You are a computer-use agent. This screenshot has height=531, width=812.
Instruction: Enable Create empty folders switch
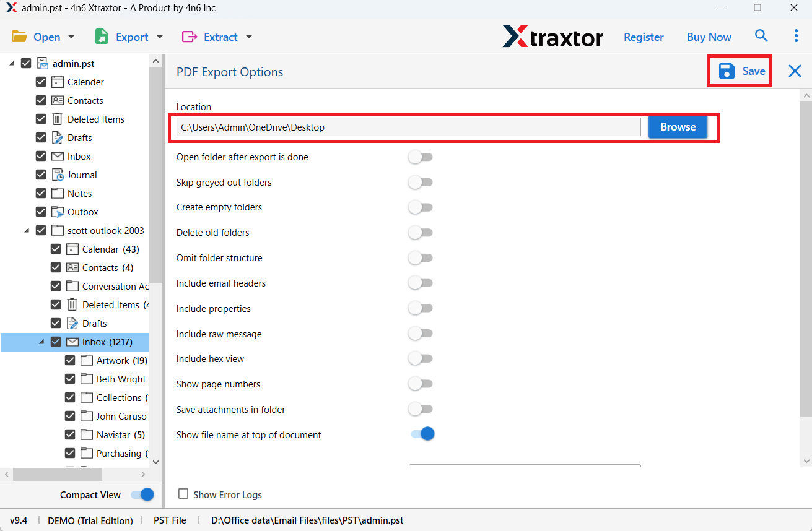(x=421, y=207)
